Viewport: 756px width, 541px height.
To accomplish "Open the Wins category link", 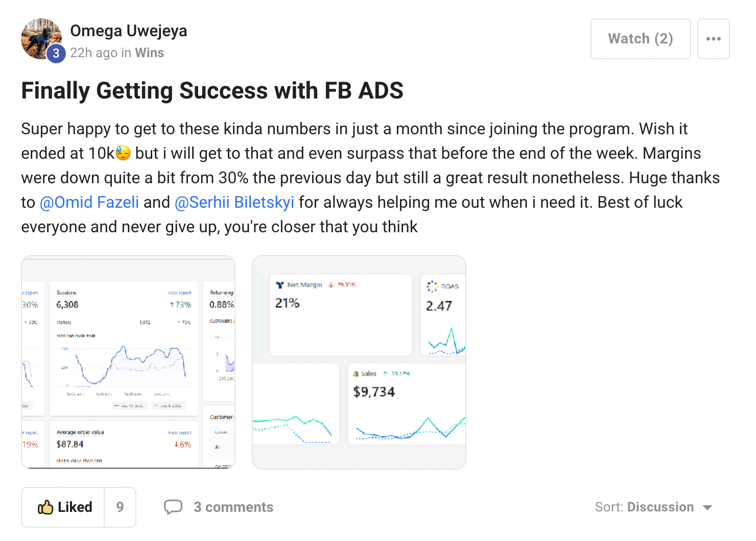I will coord(150,53).
